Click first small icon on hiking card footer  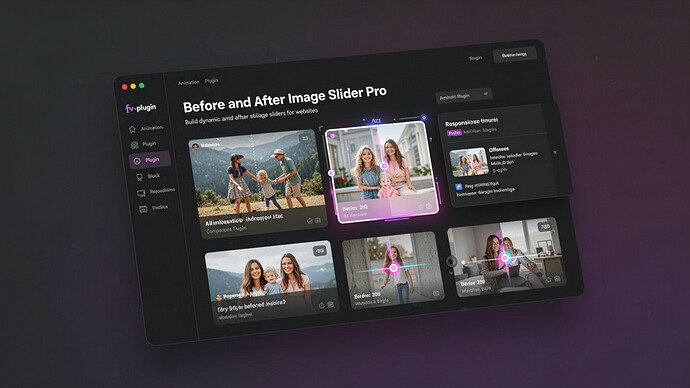point(310,220)
